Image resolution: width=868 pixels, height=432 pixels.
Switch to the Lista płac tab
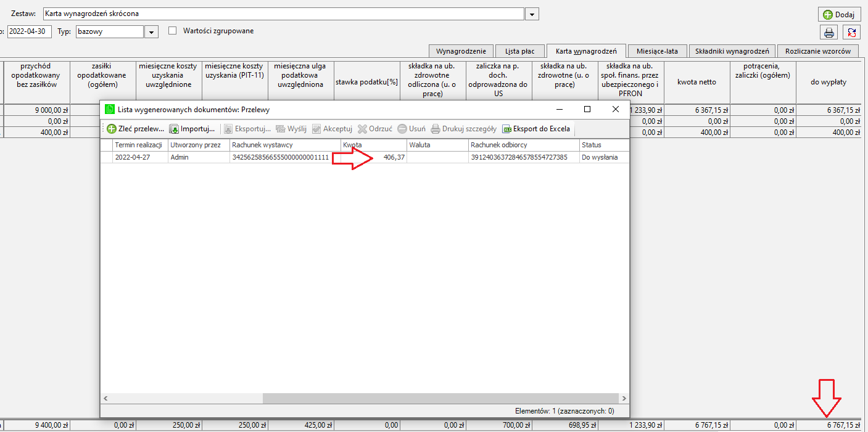click(x=519, y=51)
